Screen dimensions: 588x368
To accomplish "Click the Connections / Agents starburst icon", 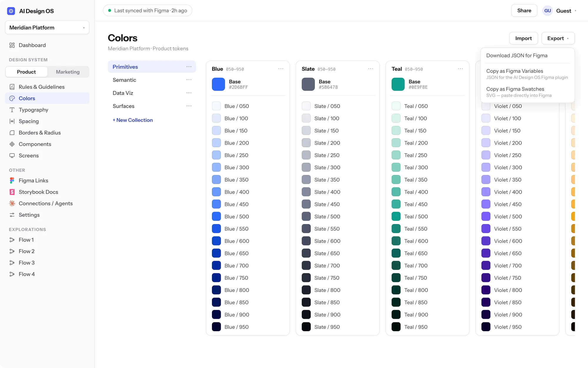I will pos(12,203).
